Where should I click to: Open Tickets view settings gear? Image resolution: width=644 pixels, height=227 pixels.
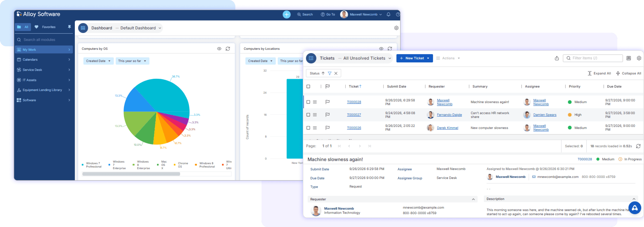(639, 58)
